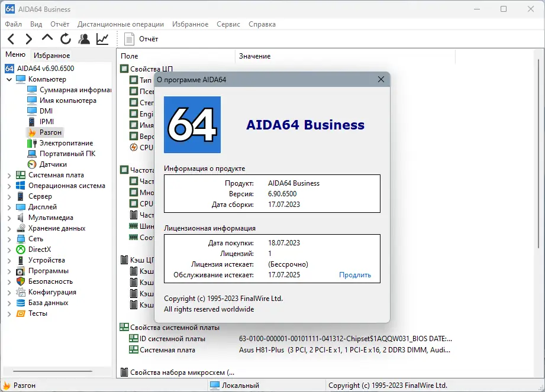
Task: Click the back navigation arrow
Action: pos(12,38)
